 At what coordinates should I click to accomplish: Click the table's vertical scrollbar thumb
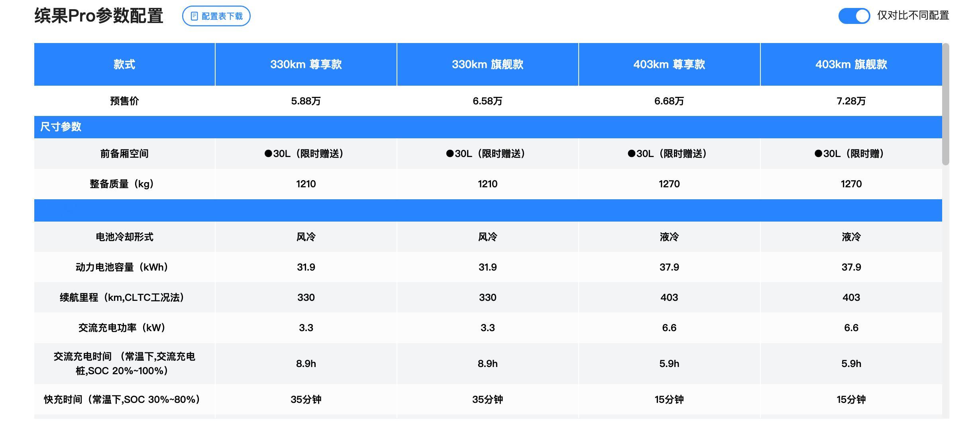[x=945, y=104]
